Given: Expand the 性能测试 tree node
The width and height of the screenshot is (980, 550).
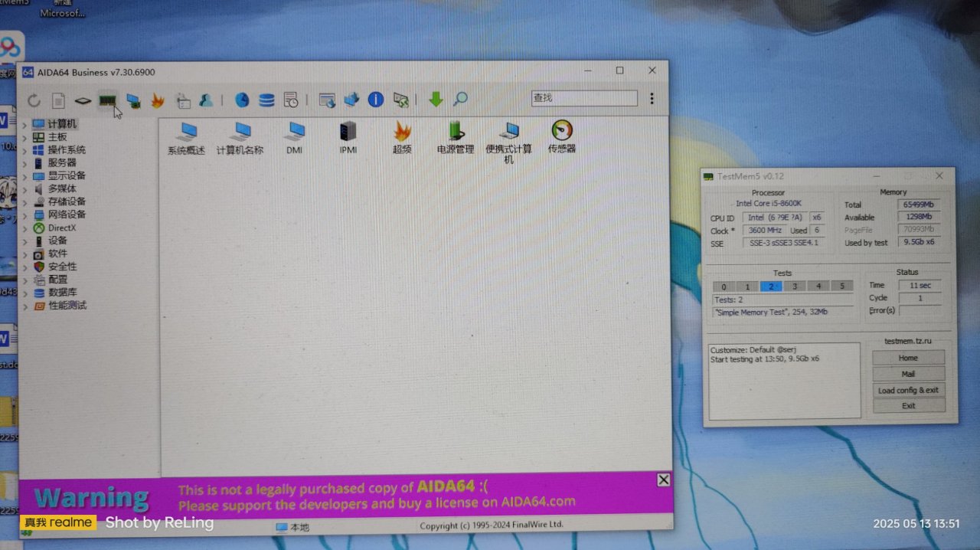Looking at the screenshot, I should [25, 306].
